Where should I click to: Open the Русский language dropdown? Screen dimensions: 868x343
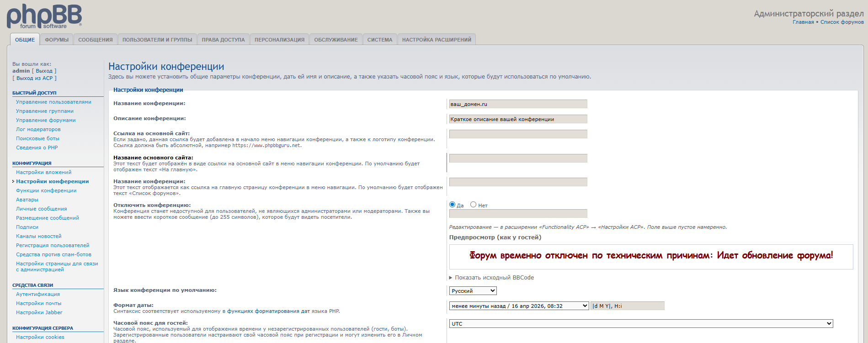(x=473, y=291)
